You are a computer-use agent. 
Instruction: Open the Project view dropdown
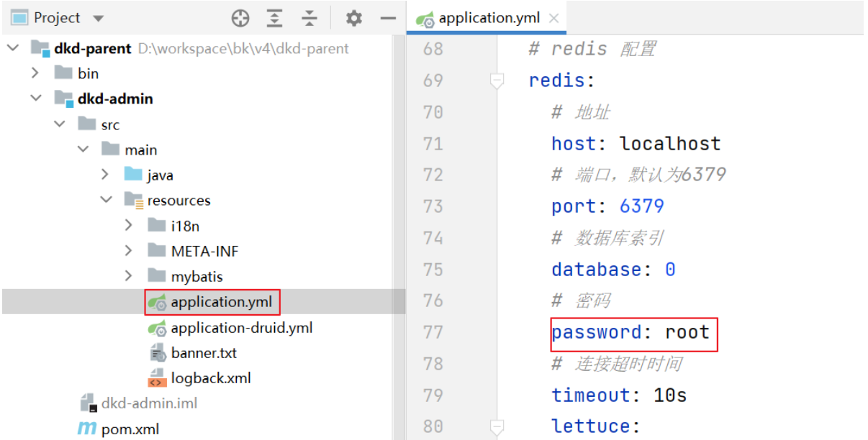(x=99, y=19)
